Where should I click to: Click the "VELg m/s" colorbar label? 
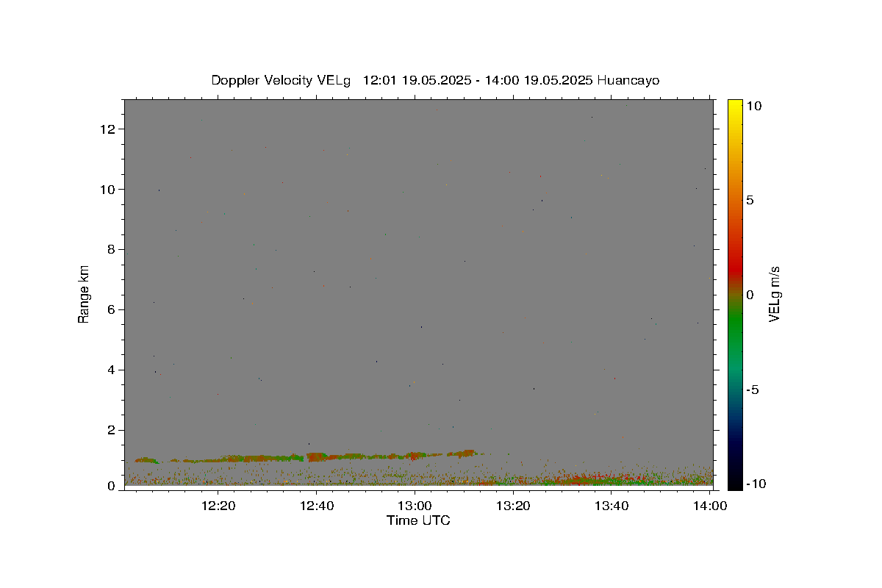point(774,294)
